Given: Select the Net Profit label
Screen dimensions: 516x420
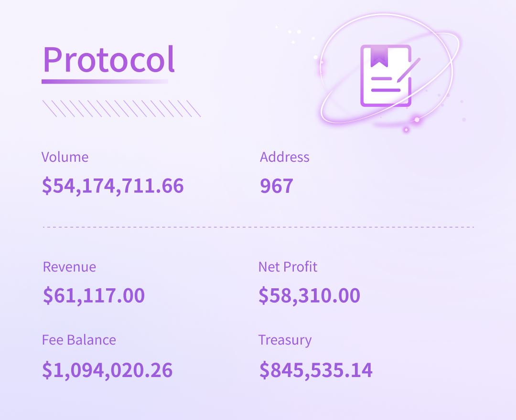Looking at the screenshot, I should 288,267.
